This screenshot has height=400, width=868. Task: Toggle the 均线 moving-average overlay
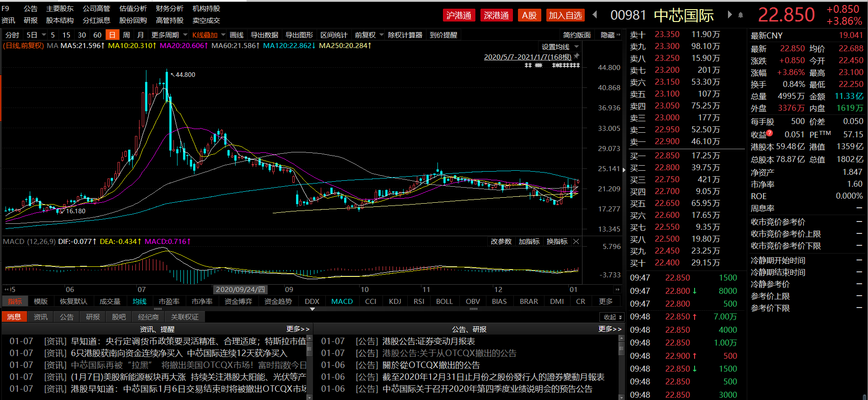[140, 301]
